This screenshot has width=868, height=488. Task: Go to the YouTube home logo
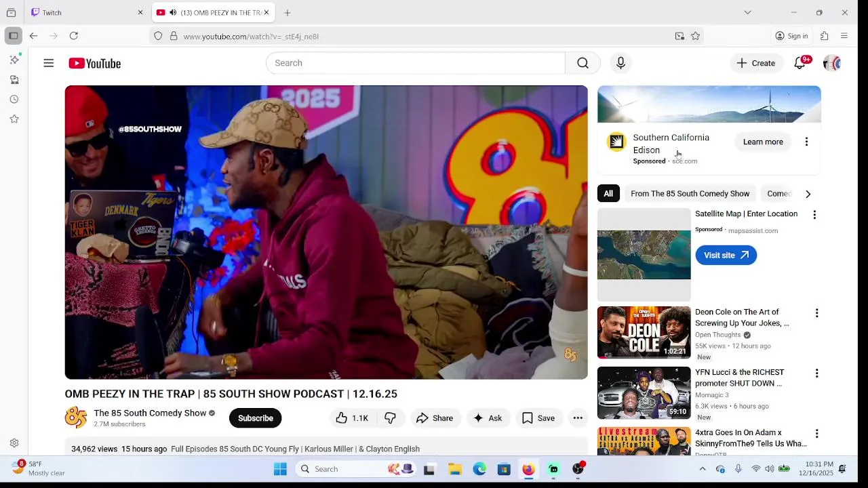pyautogui.click(x=94, y=63)
